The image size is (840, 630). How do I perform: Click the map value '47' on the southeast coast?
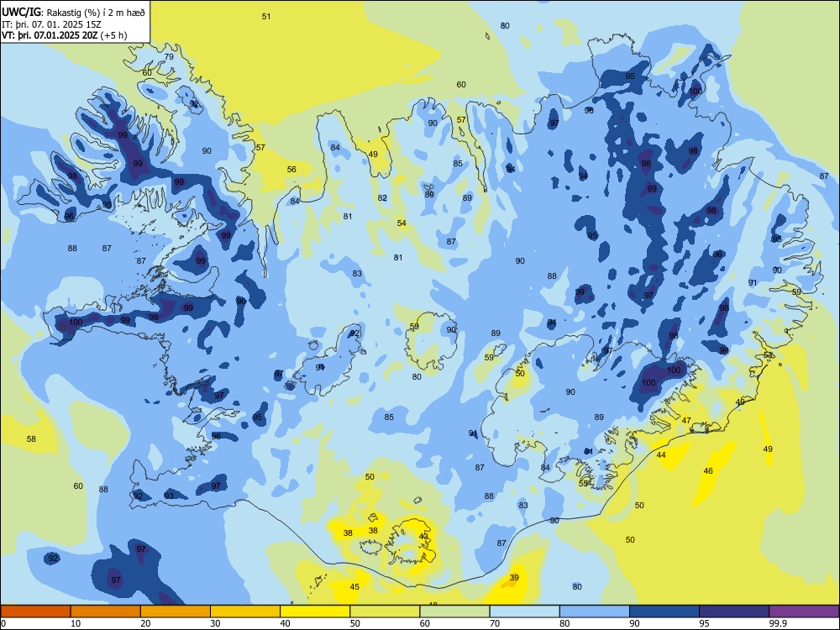[x=686, y=421]
